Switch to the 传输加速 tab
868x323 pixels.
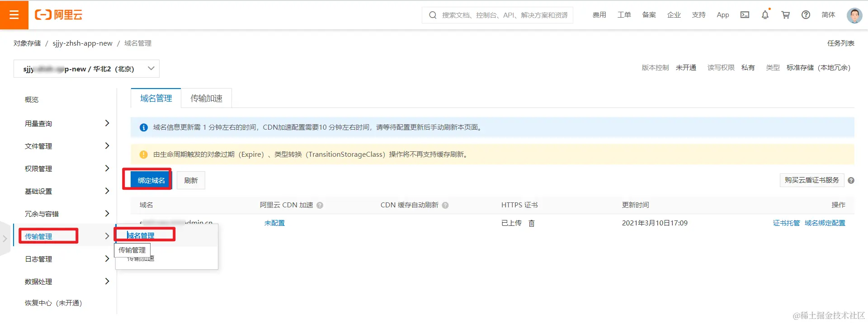[206, 98]
